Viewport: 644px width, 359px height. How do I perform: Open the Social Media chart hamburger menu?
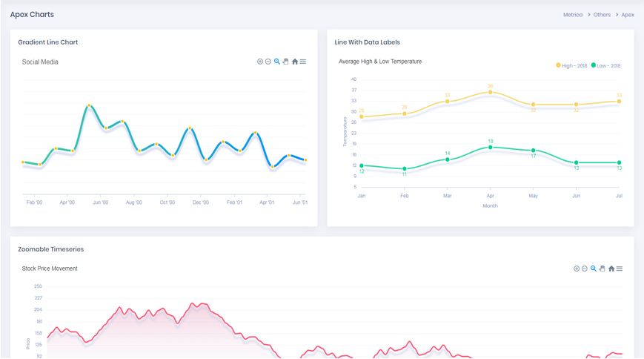coord(303,62)
